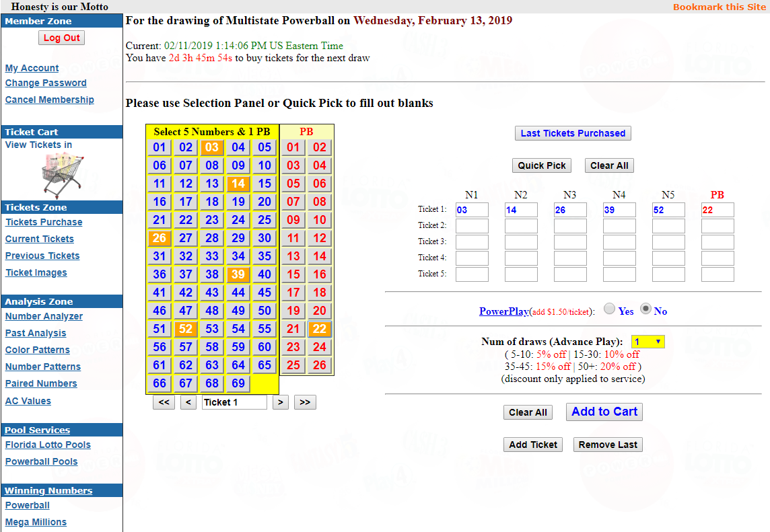Open Number Analyzer link
Screen dimensions: 770x532
point(44,317)
